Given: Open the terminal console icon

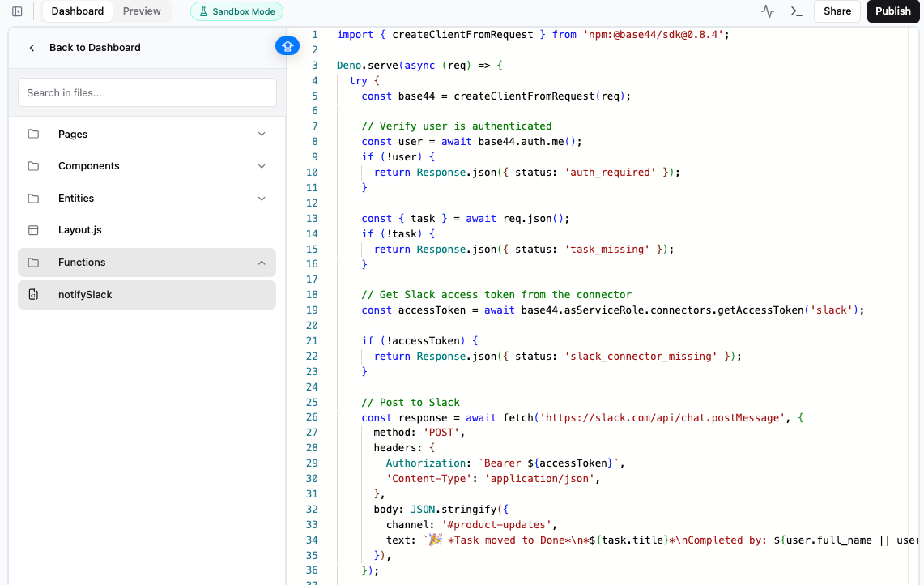Looking at the screenshot, I should [x=796, y=11].
